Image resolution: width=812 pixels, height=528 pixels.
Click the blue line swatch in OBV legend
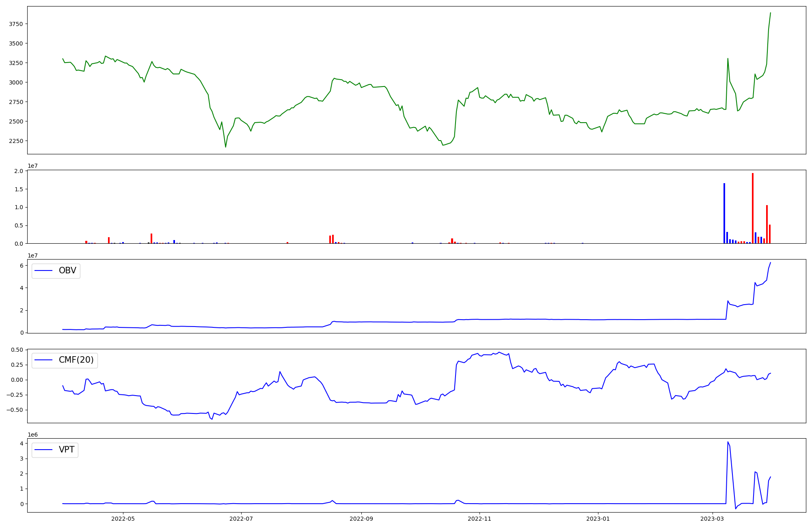[x=44, y=270]
